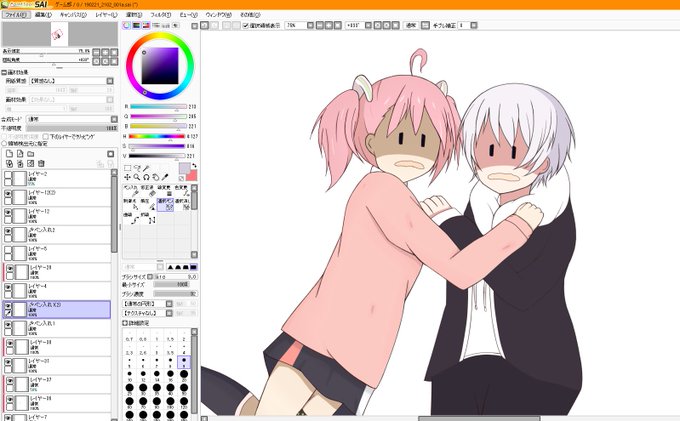Create a new layer folder
The width and height of the screenshot is (680, 421).
31,154
